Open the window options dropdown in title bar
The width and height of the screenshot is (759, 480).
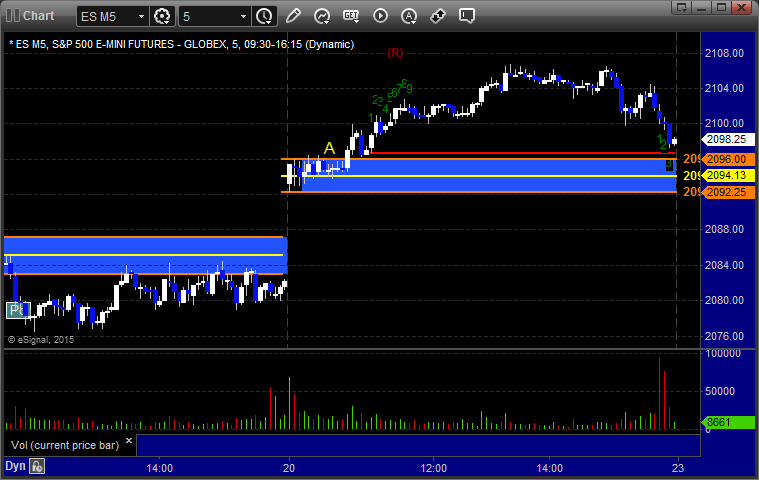click(682, 7)
